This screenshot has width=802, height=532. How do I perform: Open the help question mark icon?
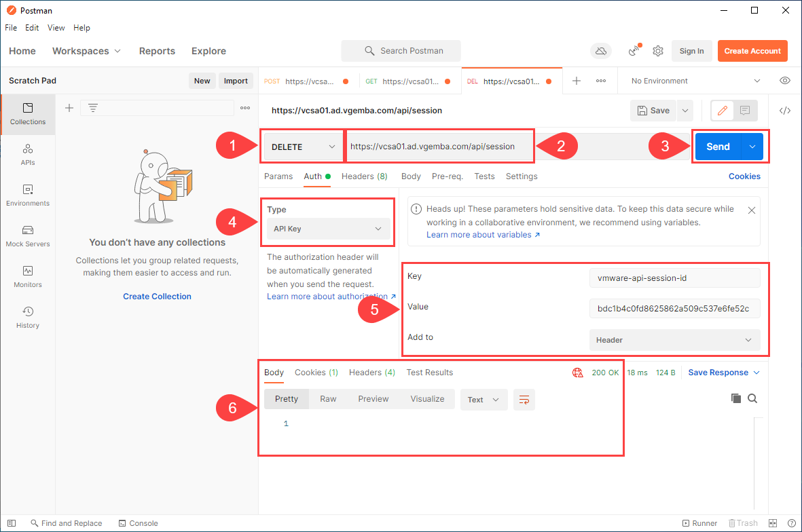pyautogui.click(x=791, y=523)
